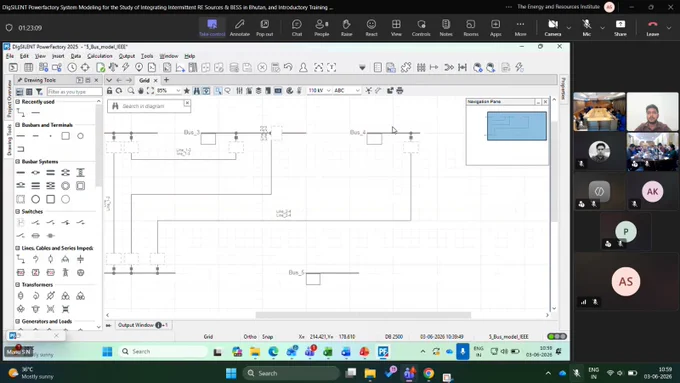
Task: Open the Teams Chat panel
Action: click(x=297, y=28)
